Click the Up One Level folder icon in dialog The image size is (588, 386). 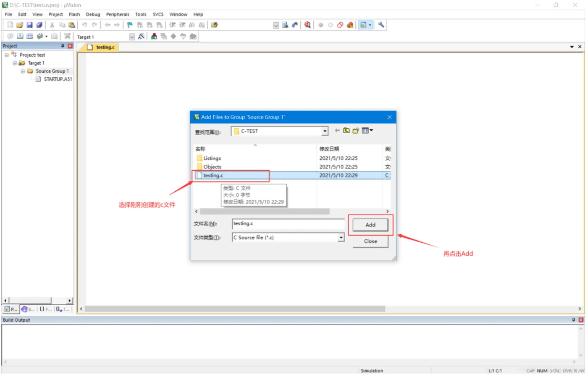346,131
